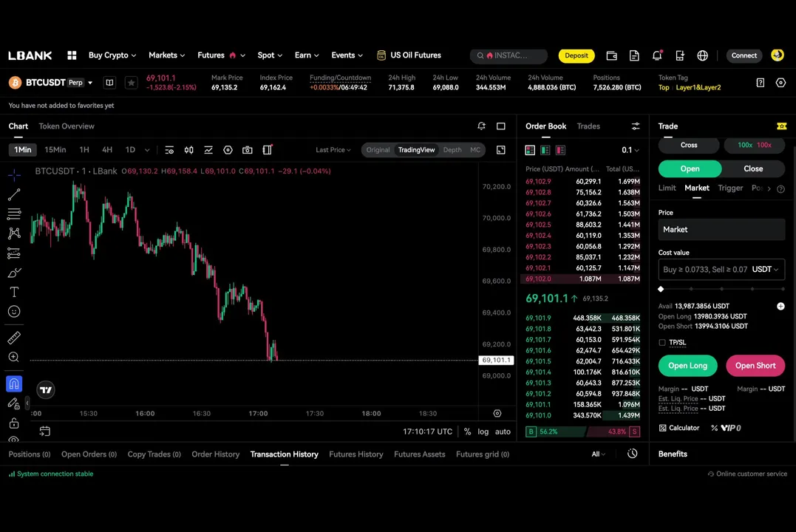Switch to the Trades tab
Viewport: 796px width, 532px height.
click(588, 126)
